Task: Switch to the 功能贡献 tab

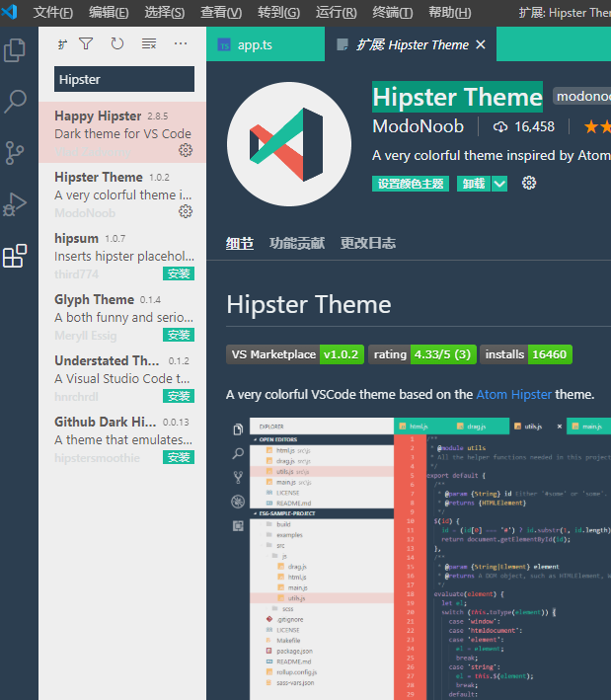Action: tap(297, 244)
